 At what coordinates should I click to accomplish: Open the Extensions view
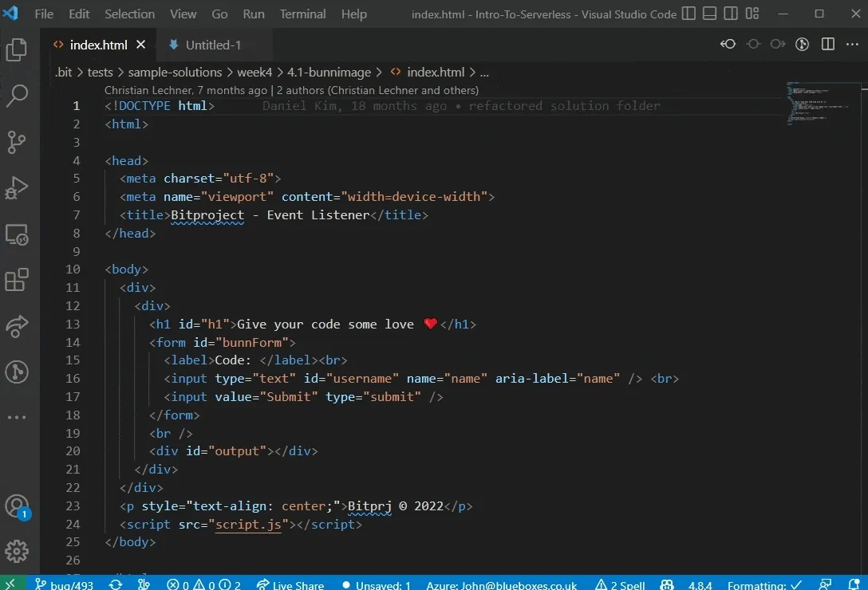17,280
